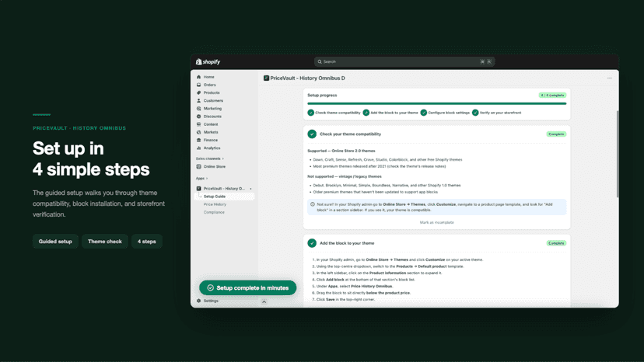This screenshot has width=644, height=362.
Task: Click the Complete badge on theme compatibility card
Action: 556,134
